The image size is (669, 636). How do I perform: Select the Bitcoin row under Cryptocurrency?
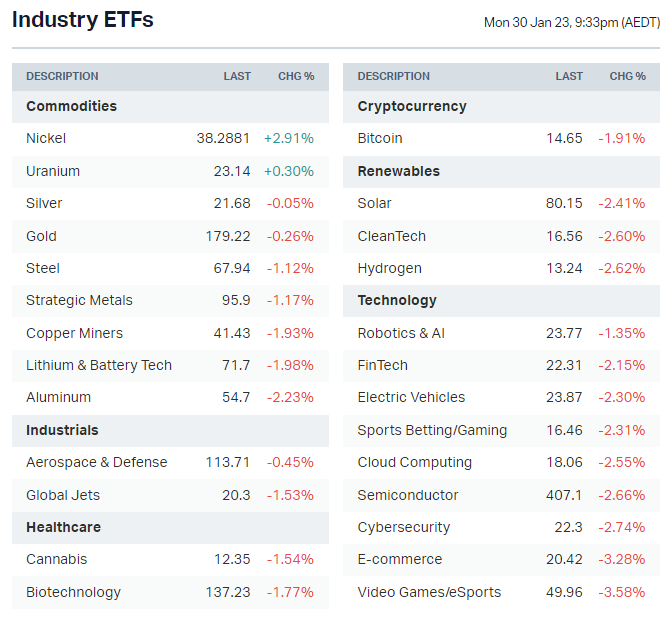(380, 139)
